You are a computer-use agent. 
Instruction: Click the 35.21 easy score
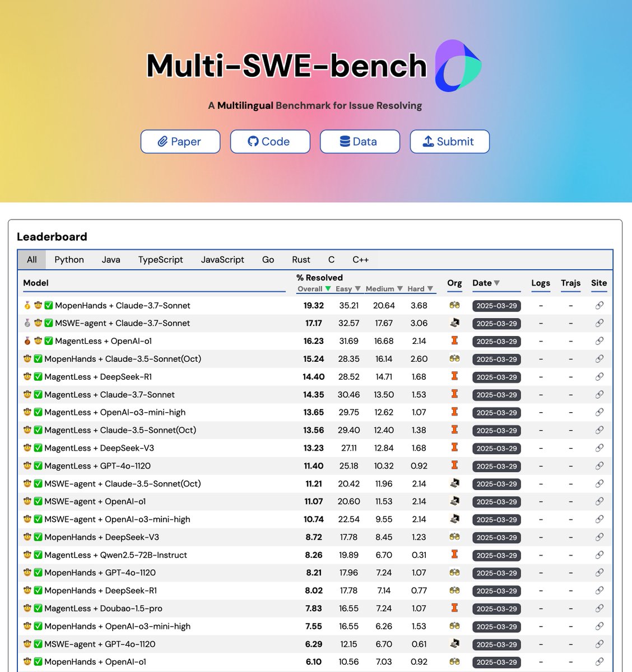pyautogui.click(x=348, y=305)
